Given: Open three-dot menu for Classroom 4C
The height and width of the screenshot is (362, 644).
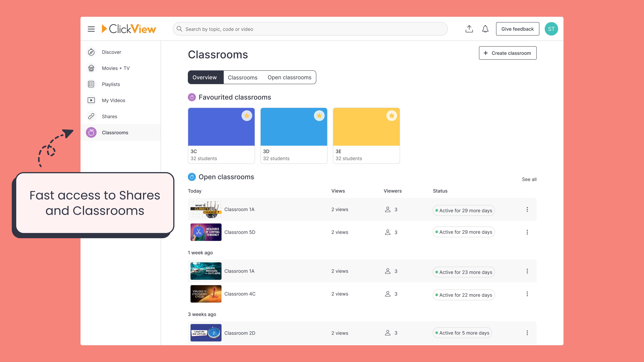Looking at the screenshot, I should (x=527, y=294).
